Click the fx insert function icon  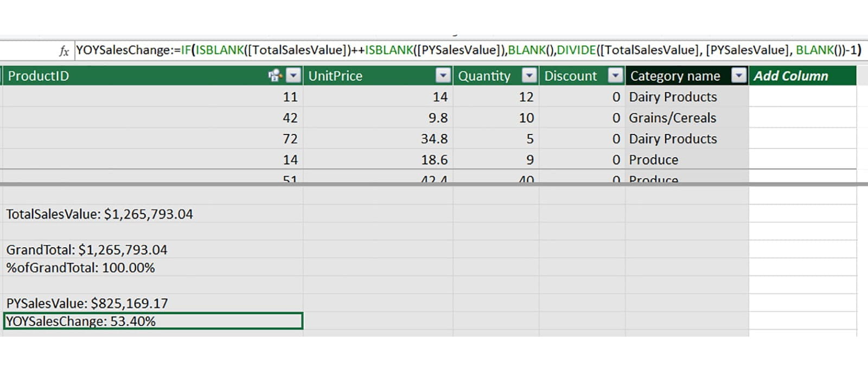click(64, 51)
